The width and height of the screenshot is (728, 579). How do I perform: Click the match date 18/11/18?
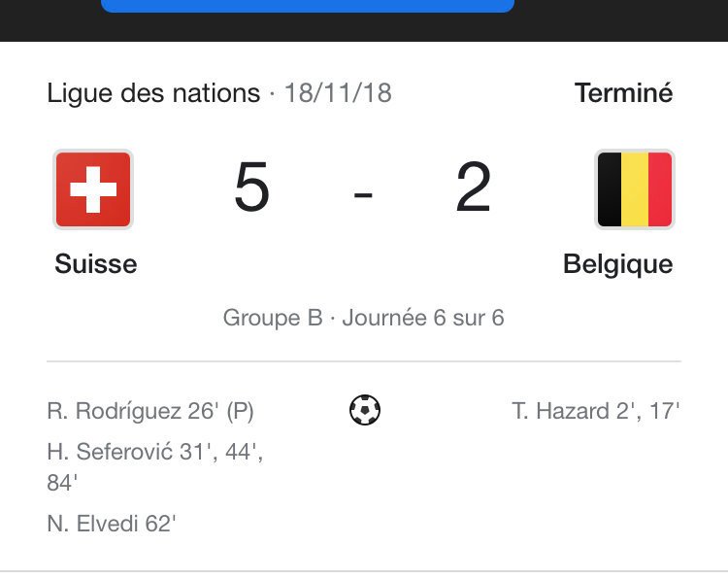pos(338,93)
